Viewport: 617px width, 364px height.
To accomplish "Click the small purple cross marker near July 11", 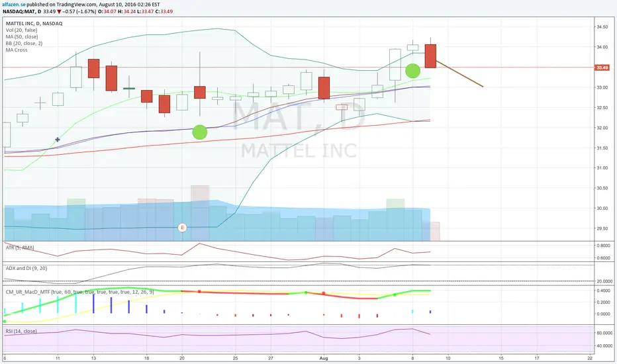I will tap(58, 139).
